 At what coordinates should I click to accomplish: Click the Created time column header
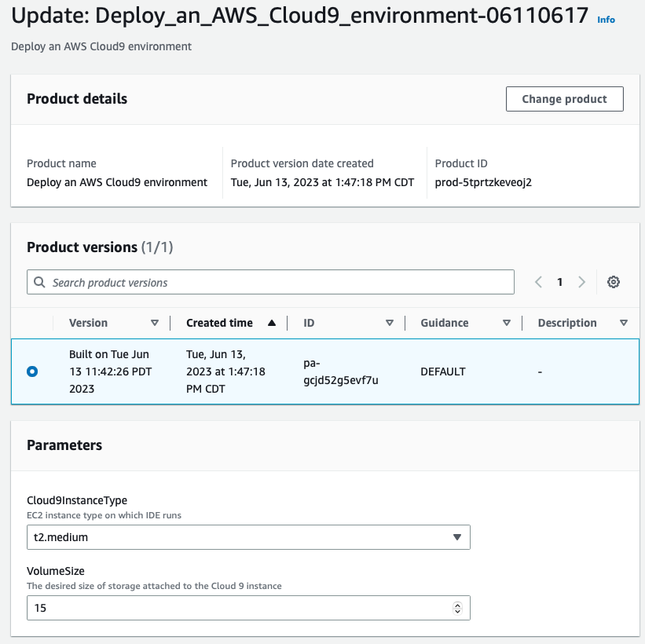(x=219, y=323)
